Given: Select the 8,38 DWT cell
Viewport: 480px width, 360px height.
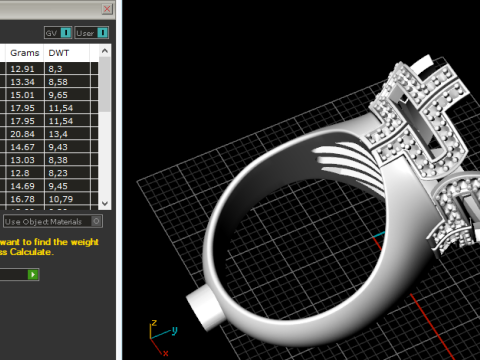Looking at the screenshot, I should [x=67, y=160].
